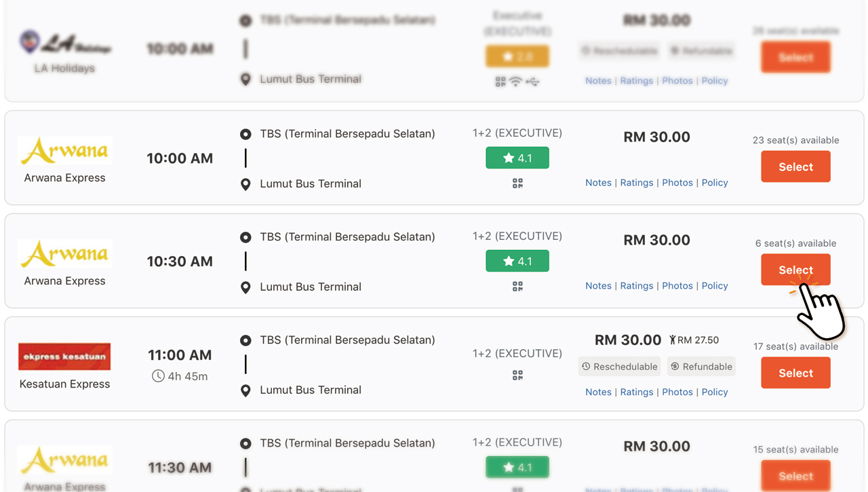Screen dimensions: 868x492
Task: Select the 10:00 AM Arwana Express bus
Action: tap(795, 167)
